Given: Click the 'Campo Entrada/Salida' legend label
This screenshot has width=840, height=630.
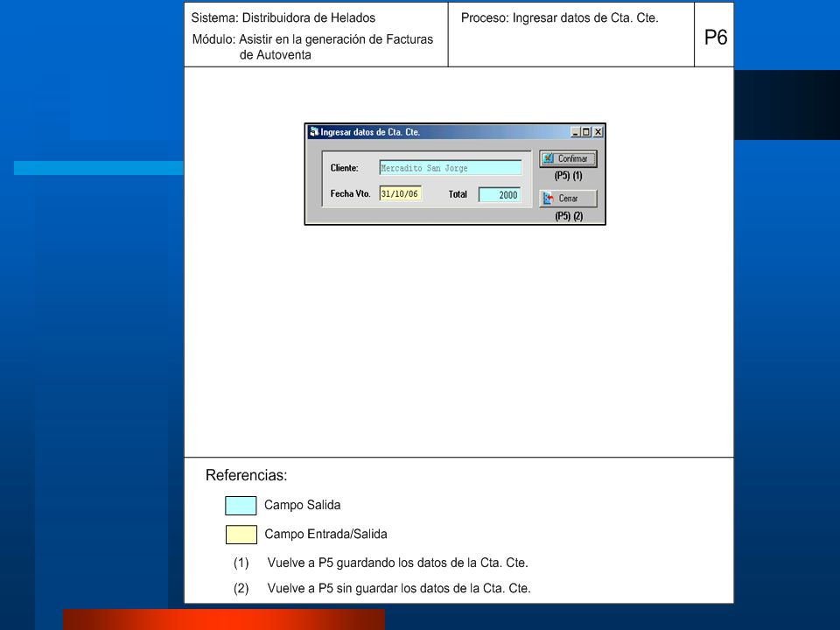Looking at the screenshot, I should pos(325,534).
